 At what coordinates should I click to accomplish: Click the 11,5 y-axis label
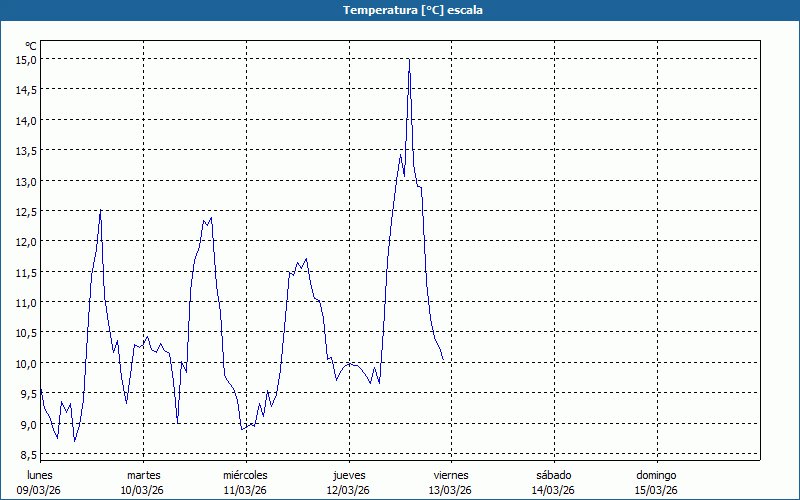coord(26,272)
